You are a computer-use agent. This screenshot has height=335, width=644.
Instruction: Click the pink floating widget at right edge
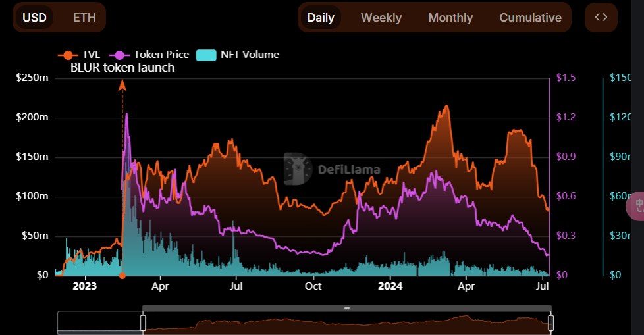point(635,206)
